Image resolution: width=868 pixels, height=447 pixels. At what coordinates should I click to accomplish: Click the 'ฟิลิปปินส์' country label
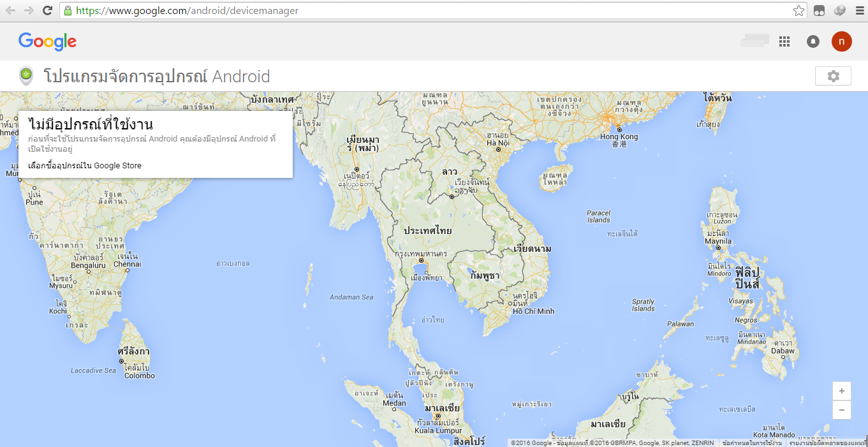(x=747, y=277)
